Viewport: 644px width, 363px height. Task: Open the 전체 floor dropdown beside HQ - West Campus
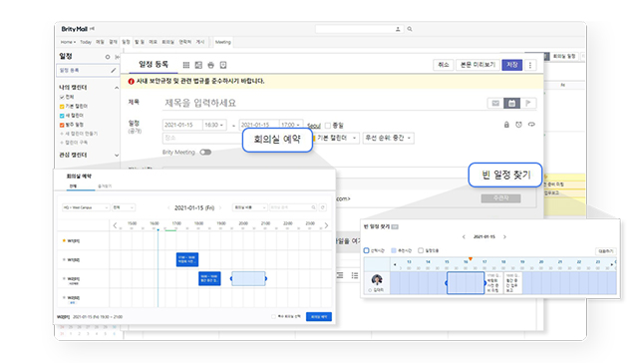tap(124, 207)
